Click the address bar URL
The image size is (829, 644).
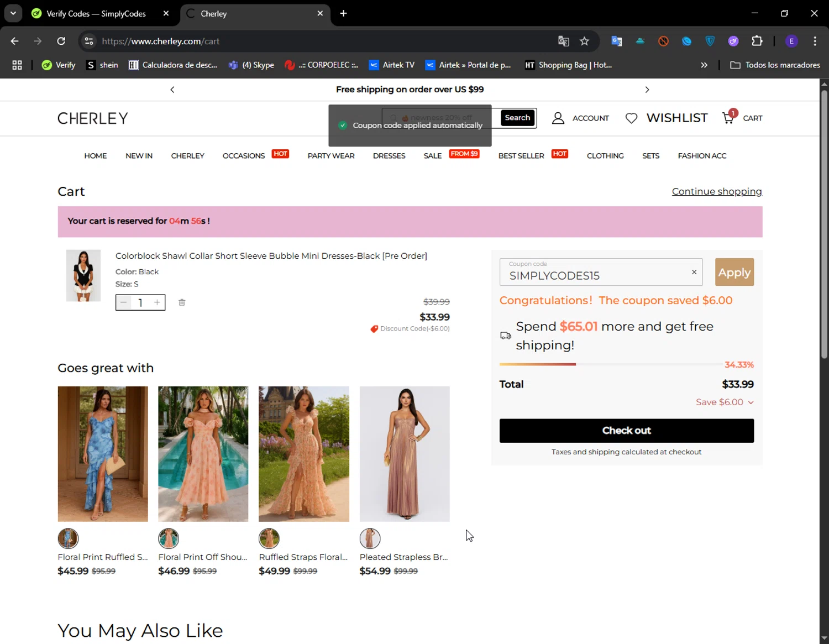coord(161,41)
